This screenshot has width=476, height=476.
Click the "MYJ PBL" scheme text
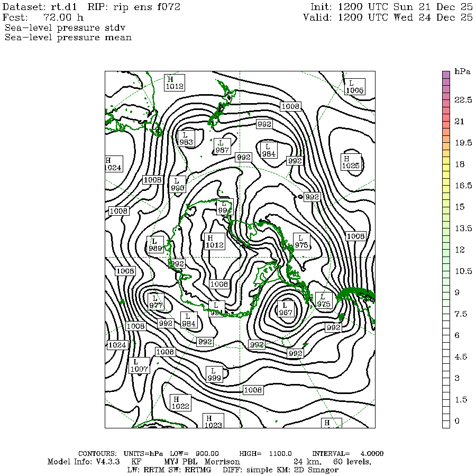click(181, 462)
